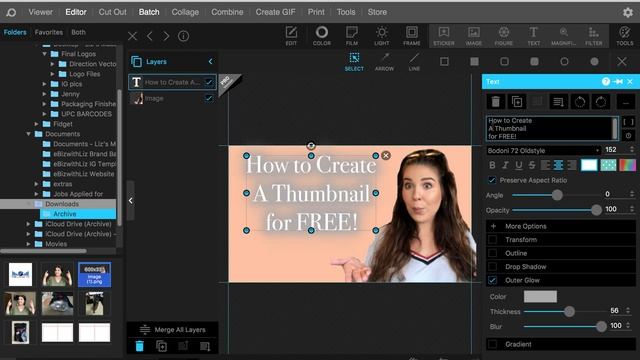Image resolution: width=640 pixels, height=360 pixels.
Task: Switch to the Favorites tab
Action: tap(49, 32)
